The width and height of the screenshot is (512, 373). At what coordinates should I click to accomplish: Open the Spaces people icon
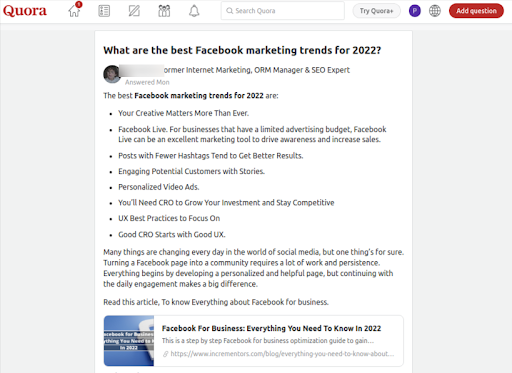point(164,11)
